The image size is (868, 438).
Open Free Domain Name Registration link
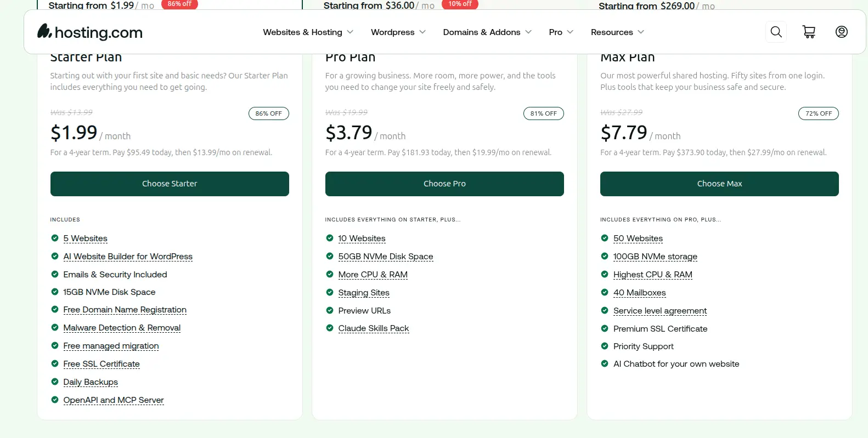click(x=125, y=310)
